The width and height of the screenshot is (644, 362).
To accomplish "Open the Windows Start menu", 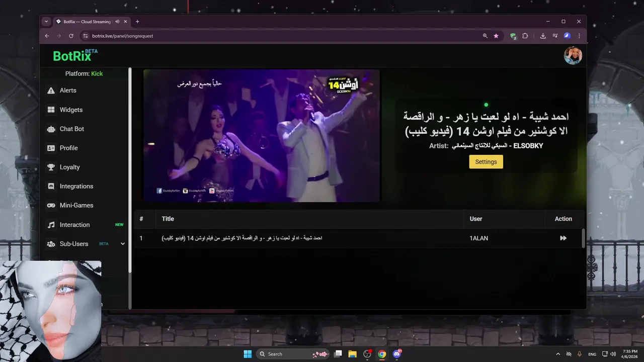I will point(248,354).
